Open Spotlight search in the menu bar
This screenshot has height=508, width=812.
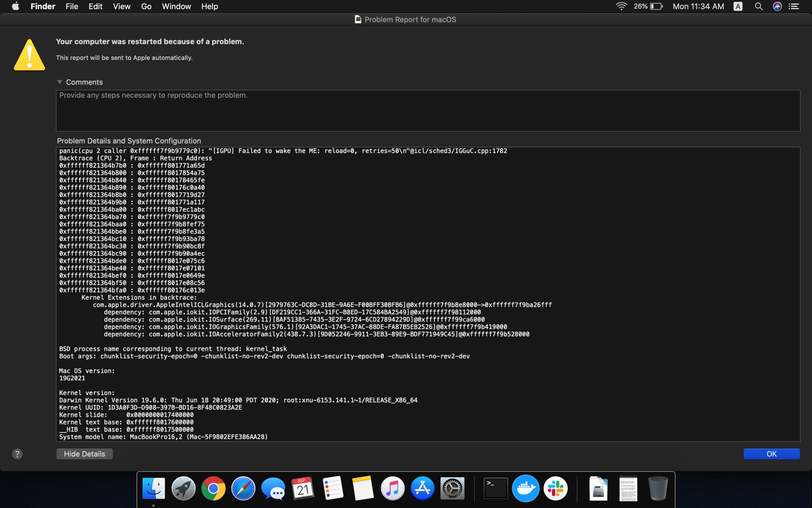758,7
